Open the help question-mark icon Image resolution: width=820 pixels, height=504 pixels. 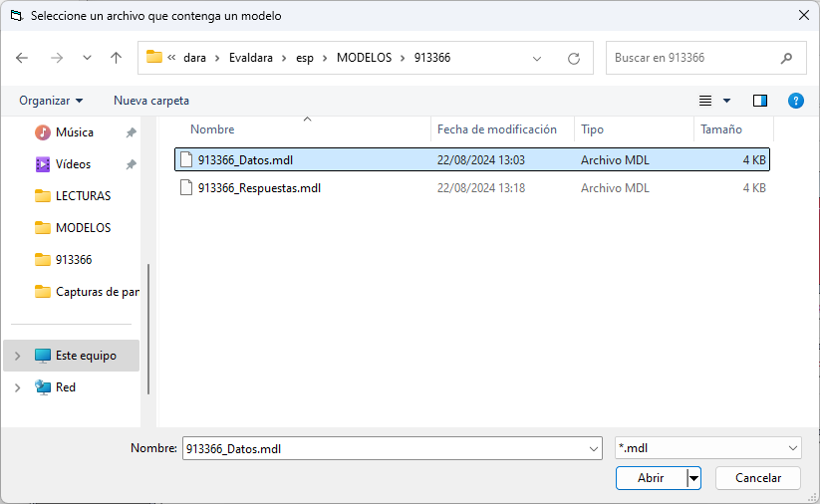click(795, 101)
